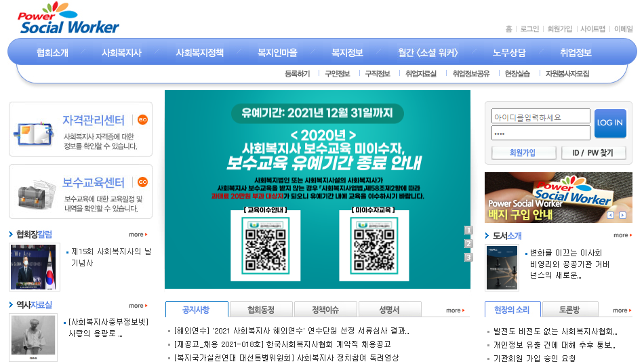The width and height of the screenshot is (644, 364).
Task: Open 보수교육센터 GO icon
Action: pos(142,182)
